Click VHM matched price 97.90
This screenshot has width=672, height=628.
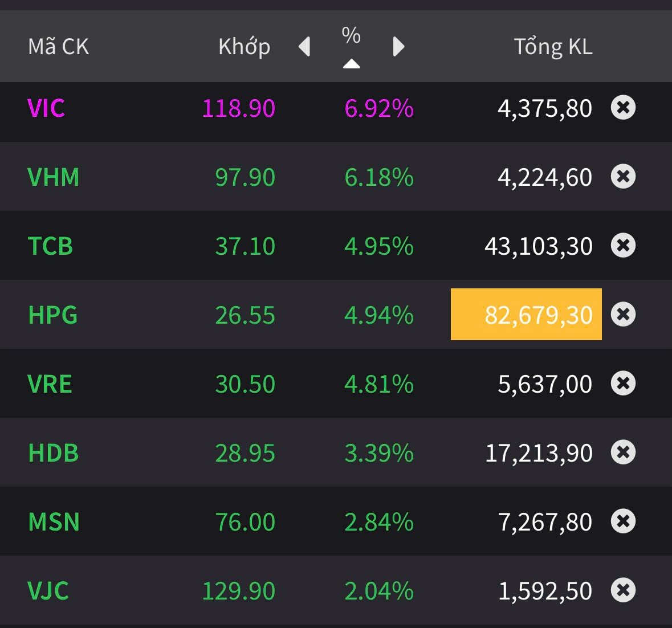[x=245, y=177]
